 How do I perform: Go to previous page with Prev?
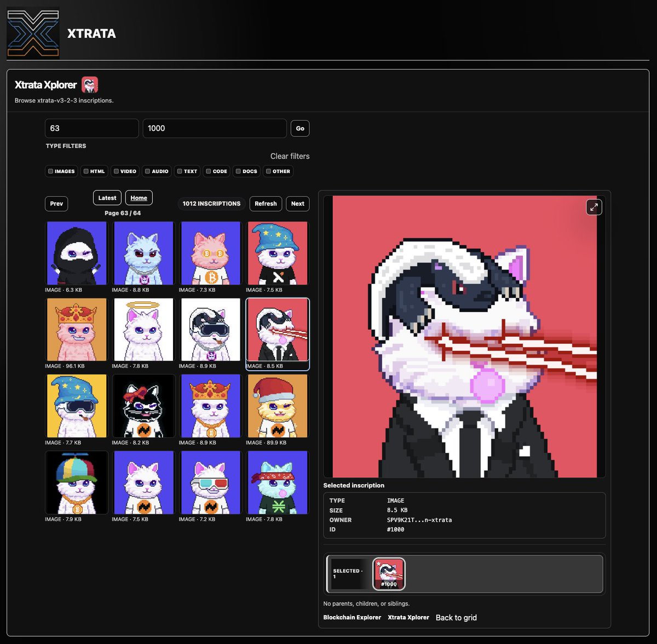coord(56,204)
